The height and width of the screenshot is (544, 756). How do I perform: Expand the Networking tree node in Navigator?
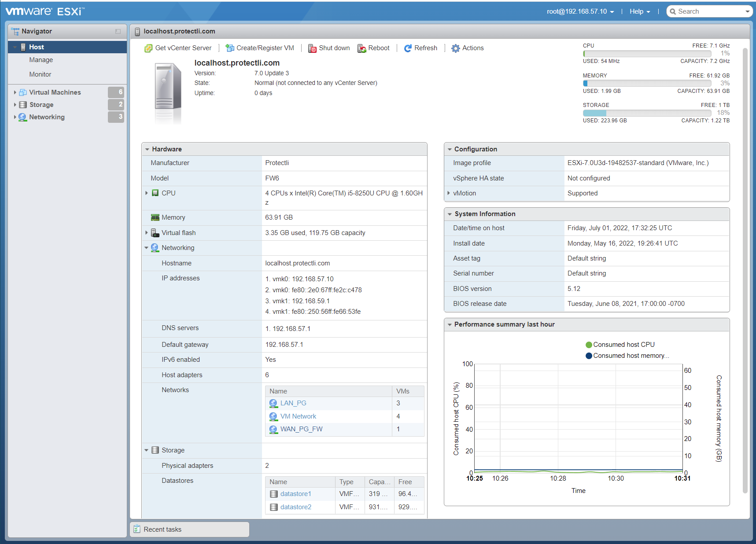coord(15,117)
